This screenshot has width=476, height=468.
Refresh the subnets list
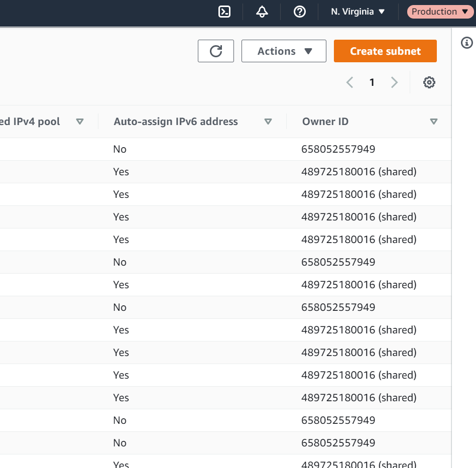pyautogui.click(x=216, y=51)
